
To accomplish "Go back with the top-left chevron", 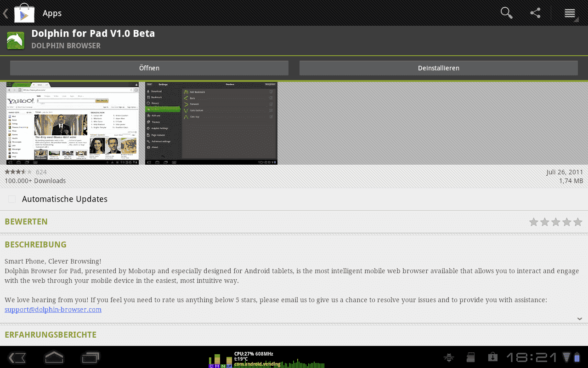I will click(6, 13).
